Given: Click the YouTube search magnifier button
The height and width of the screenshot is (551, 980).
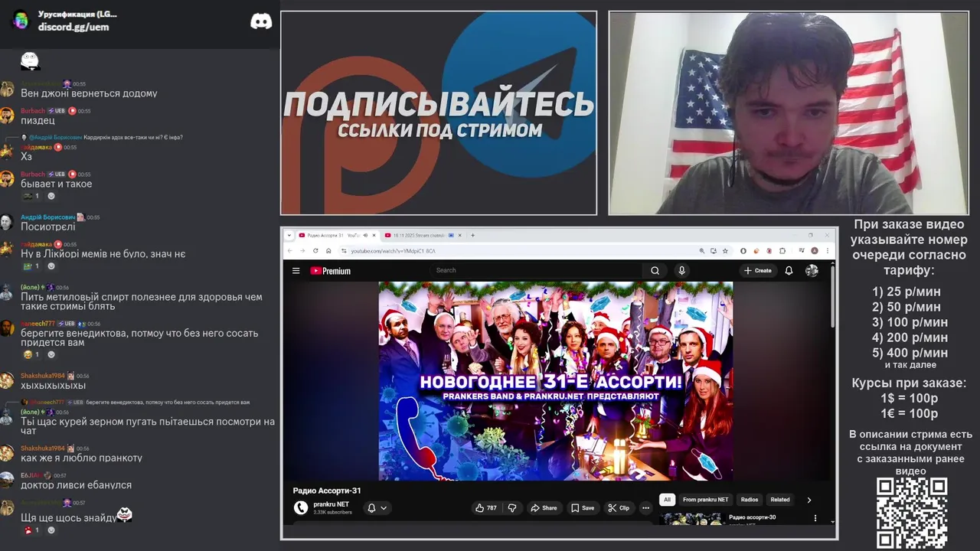Looking at the screenshot, I should tap(655, 270).
